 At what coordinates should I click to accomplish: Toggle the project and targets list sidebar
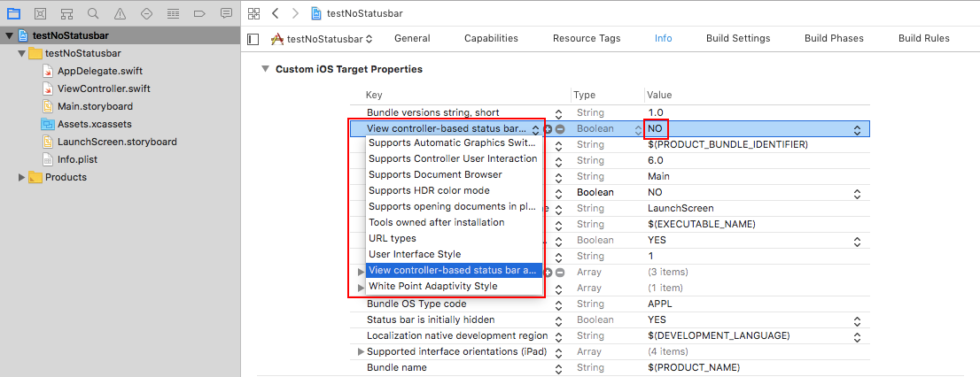pos(253,39)
